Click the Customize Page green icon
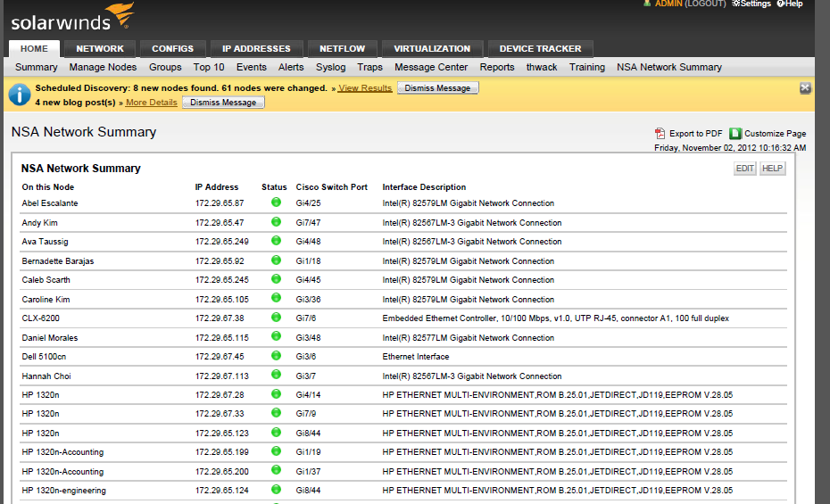Image resolution: width=830 pixels, height=504 pixels. [x=735, y=133]
